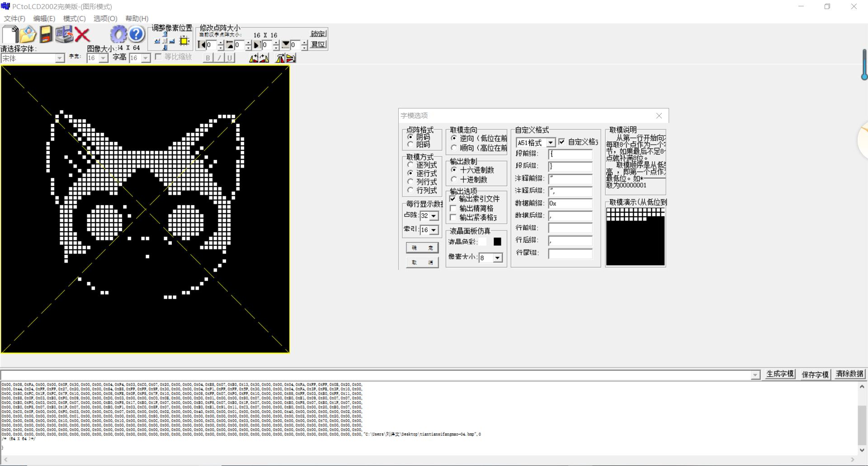Expand the 像素大小 pixel size dropdown
Screen dimensions: 868x466
497,258
